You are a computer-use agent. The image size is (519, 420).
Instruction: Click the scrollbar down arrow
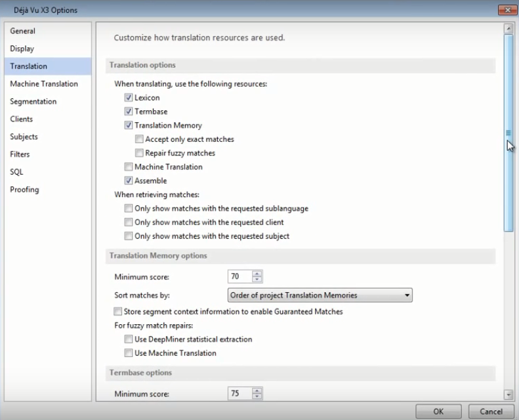click(x=509, y=394)
